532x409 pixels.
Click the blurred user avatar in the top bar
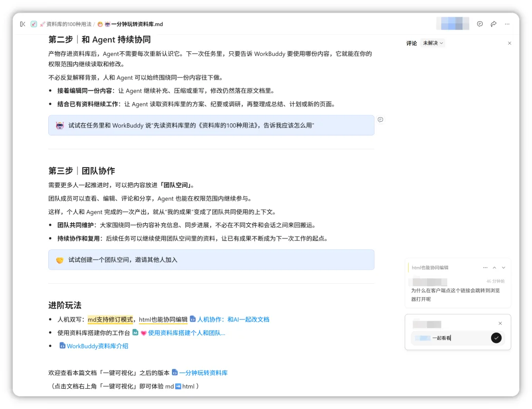coord(453,24)
